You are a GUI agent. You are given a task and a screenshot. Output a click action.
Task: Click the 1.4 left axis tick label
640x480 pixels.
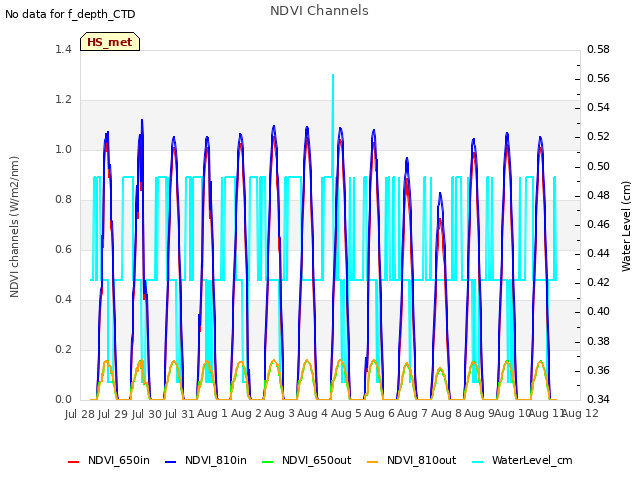(x=63, y=49)
